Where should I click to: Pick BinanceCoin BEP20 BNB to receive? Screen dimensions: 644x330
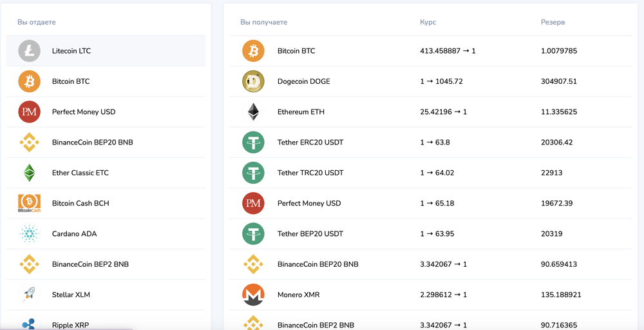pyautogui.click(x=430, y=264)
